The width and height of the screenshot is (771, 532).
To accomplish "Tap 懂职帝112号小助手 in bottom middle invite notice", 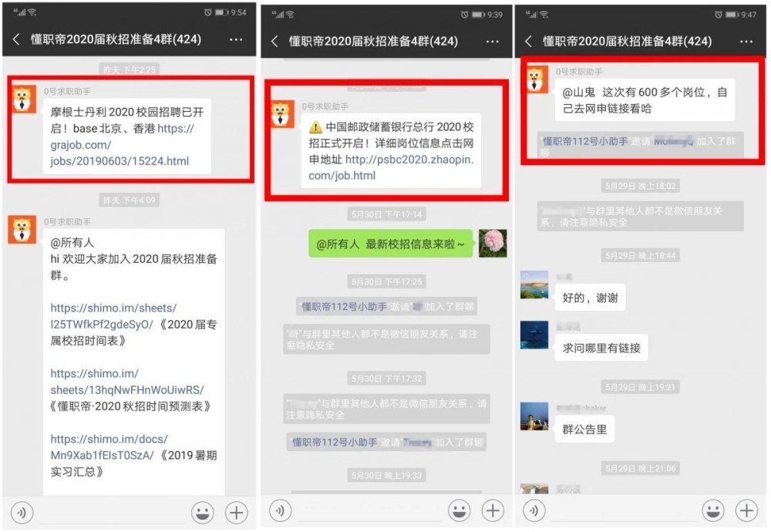I will pos(335,442).
